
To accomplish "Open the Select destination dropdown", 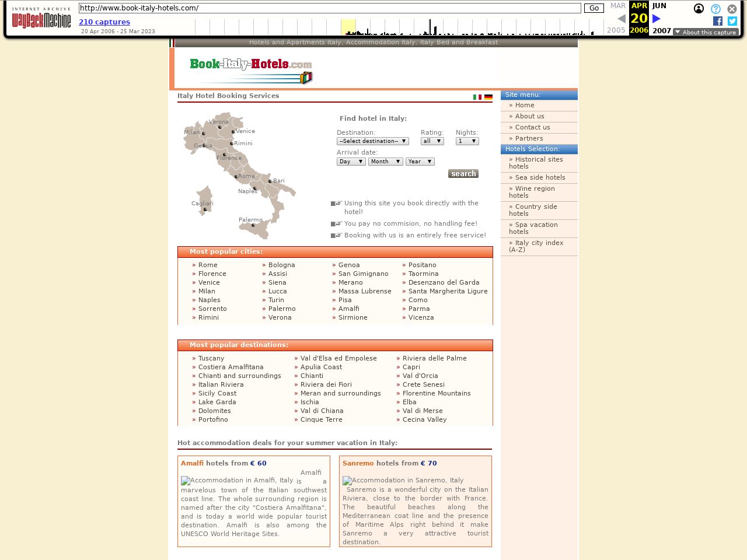I will [x=372, y=141].
